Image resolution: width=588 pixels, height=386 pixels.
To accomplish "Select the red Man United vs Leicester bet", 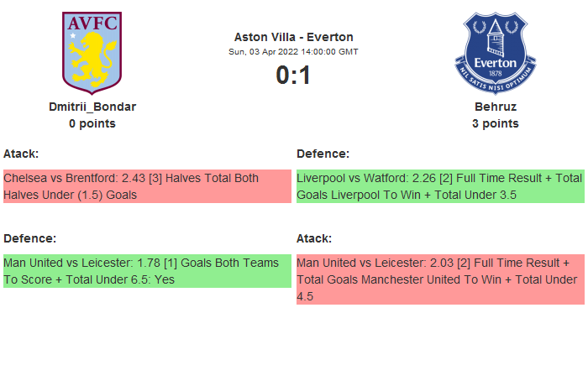I will [x=439, y=279].
